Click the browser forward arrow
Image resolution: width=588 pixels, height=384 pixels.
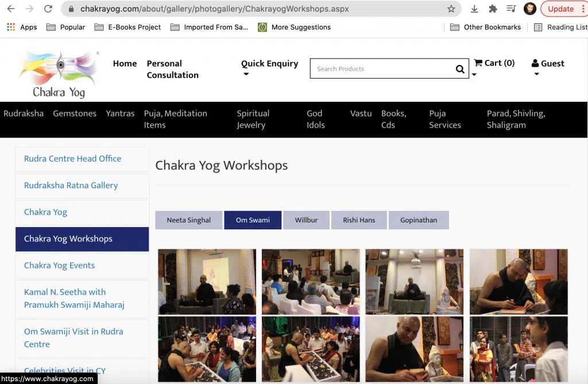coord(30,9)
